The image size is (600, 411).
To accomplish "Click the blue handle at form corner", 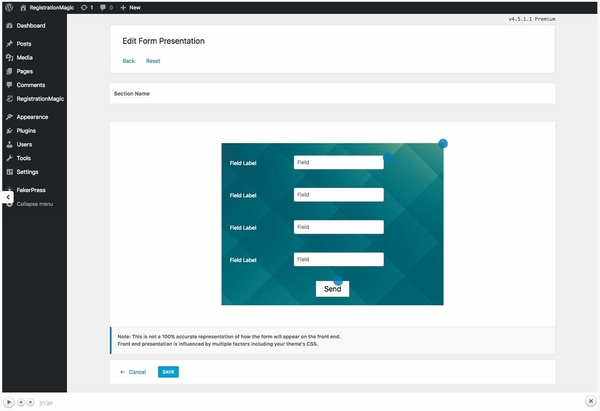I will tap(443, 144).
